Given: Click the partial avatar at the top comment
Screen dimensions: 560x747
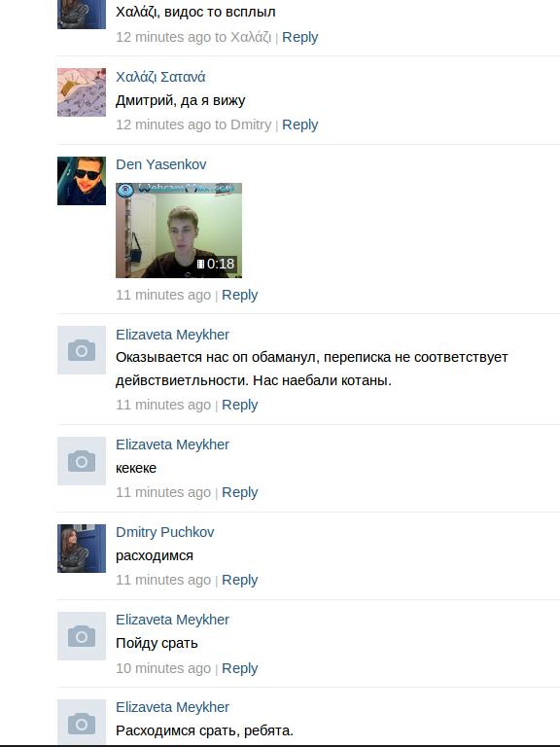Looking at the screenshot, I should [82, 15].
